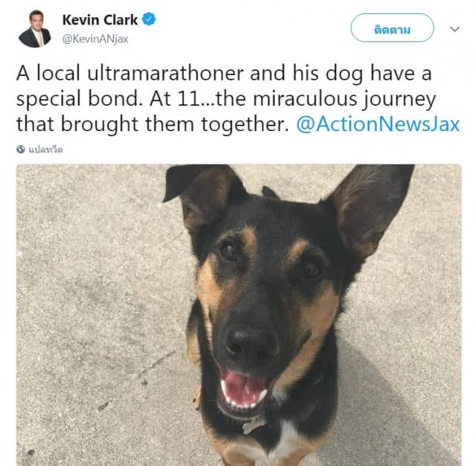Screen dimensions: 476x466
Task: Translate the tweet via แปลทวีต
Action: point(45,150)
